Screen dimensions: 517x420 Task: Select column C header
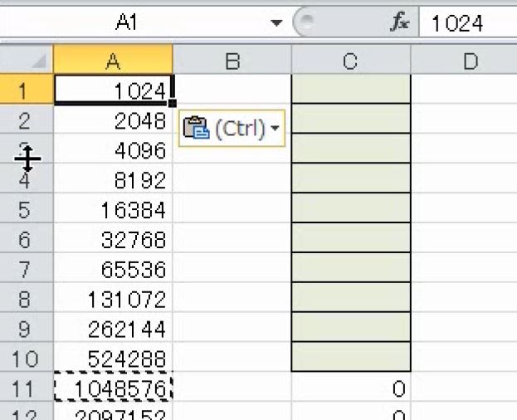[351, 60]
